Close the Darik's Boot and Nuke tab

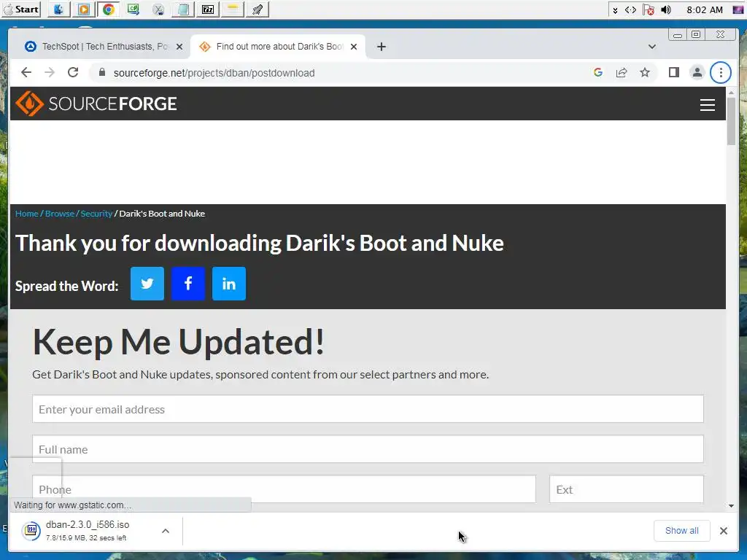pos(354,47)
